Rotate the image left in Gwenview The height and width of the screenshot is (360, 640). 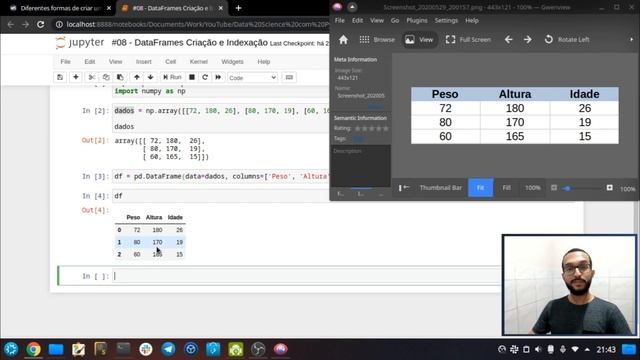pos(567,40)
